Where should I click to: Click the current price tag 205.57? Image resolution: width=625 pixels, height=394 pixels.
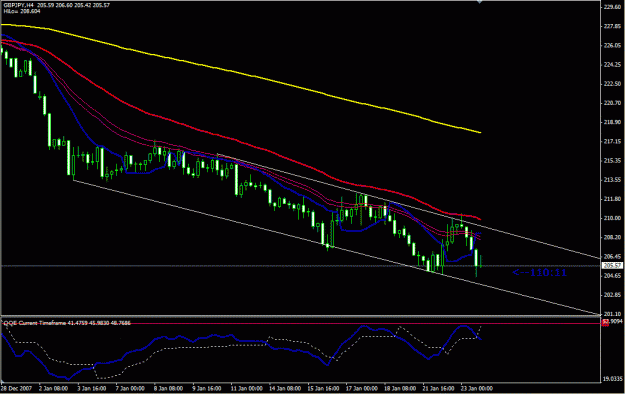coord(612,266)
